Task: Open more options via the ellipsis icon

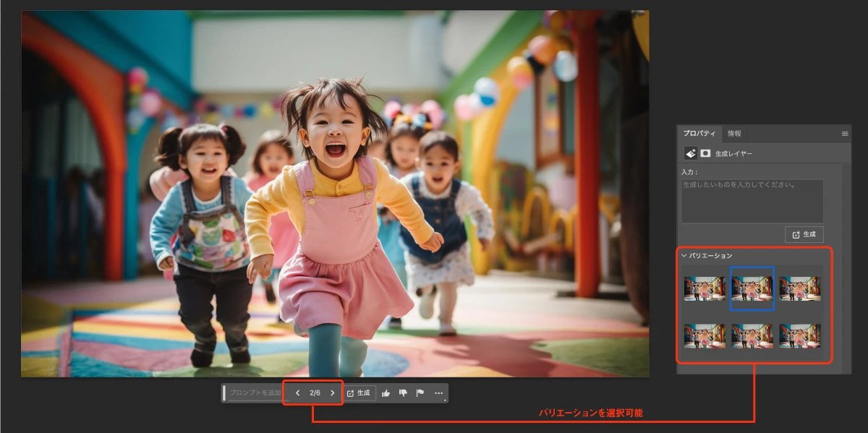Action: coord(438,393)
